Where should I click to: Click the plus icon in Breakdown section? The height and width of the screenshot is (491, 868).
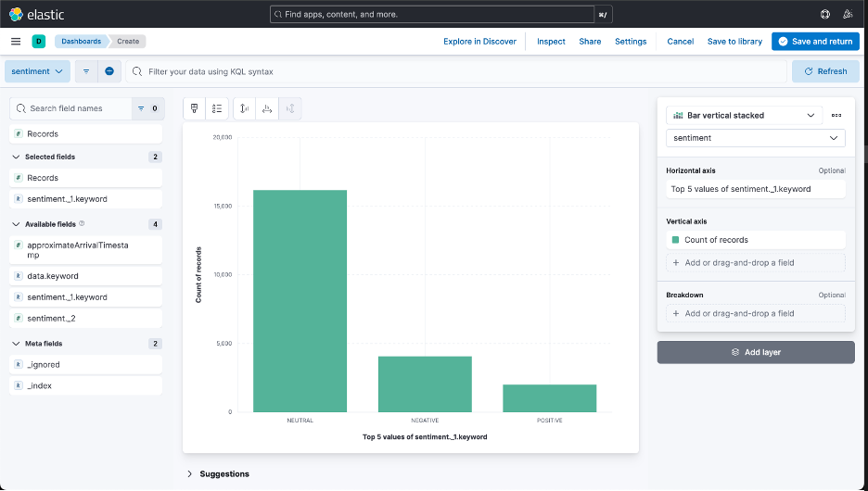[x=676, y=313]
